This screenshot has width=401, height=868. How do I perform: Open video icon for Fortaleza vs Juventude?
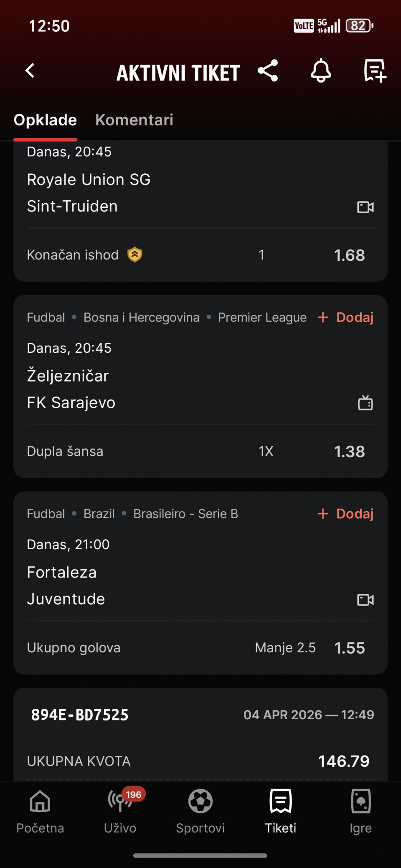(365, 600)
